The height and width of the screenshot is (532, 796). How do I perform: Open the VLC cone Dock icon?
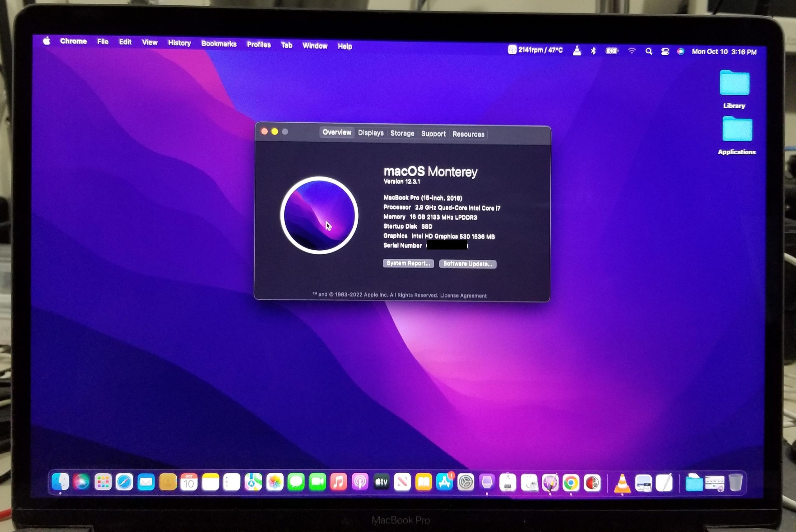(x=622, y=483)
